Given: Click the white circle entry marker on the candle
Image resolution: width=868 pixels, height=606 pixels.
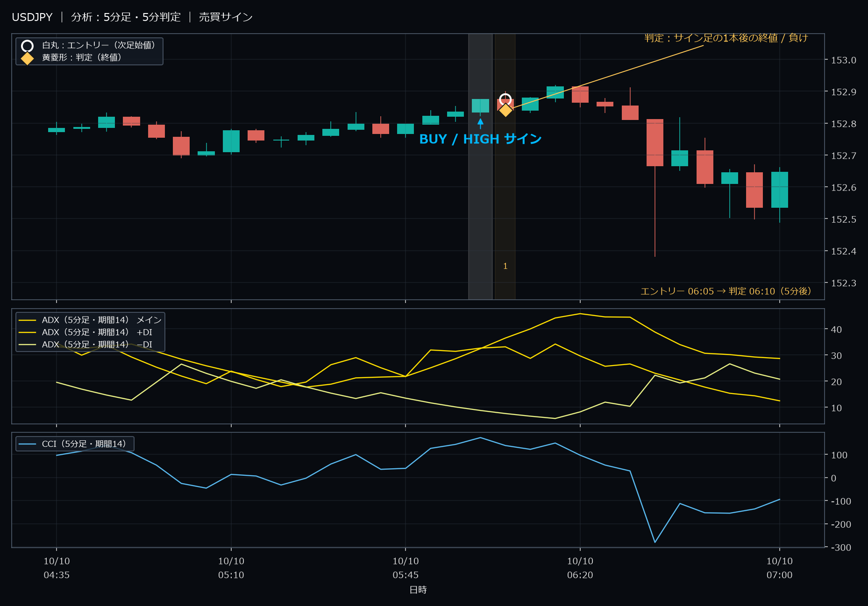Looking at the screenshot, I should click(505, 99).
